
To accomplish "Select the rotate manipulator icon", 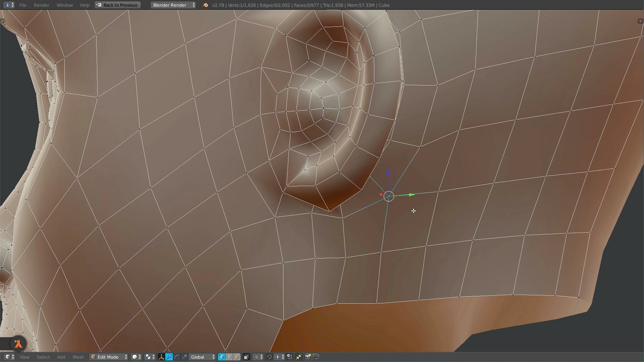I will (x=176, y=357).
